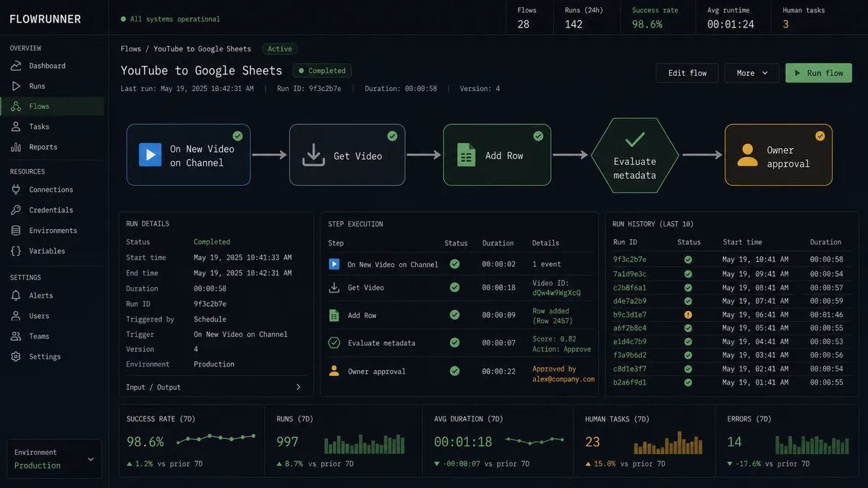Screen dimensions: 868x488
Task: Click the Users icon in Settings section
Action: coord(16,316)
